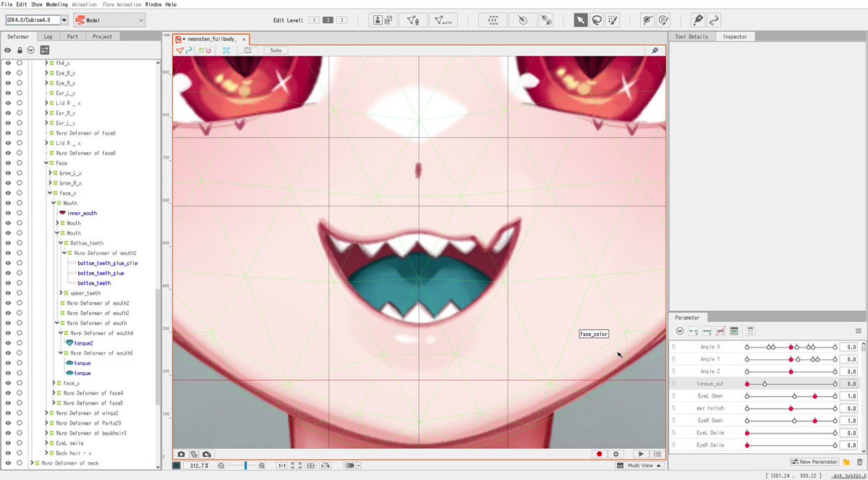Click the Angle X parameter slider

(x=791, y=348)
